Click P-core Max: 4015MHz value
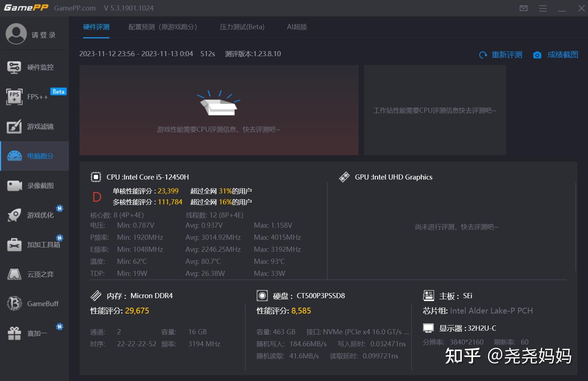The image size is (588, 381). pyautogui.click(x=277, y=237)
